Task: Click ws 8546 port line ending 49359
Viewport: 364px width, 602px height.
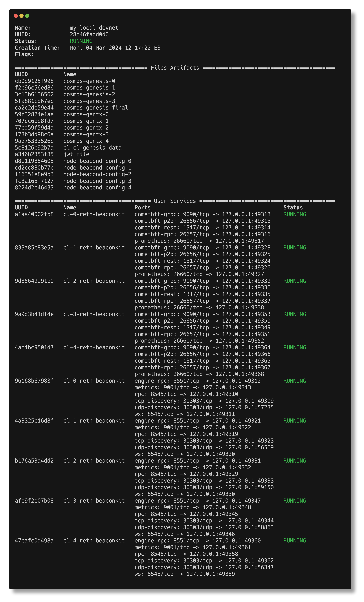Action: (185, 574)
